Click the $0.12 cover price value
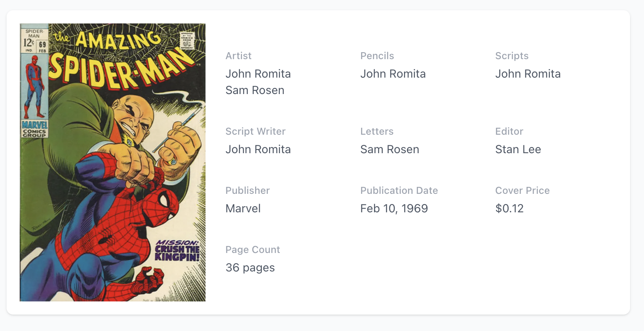 coord(509,209)
